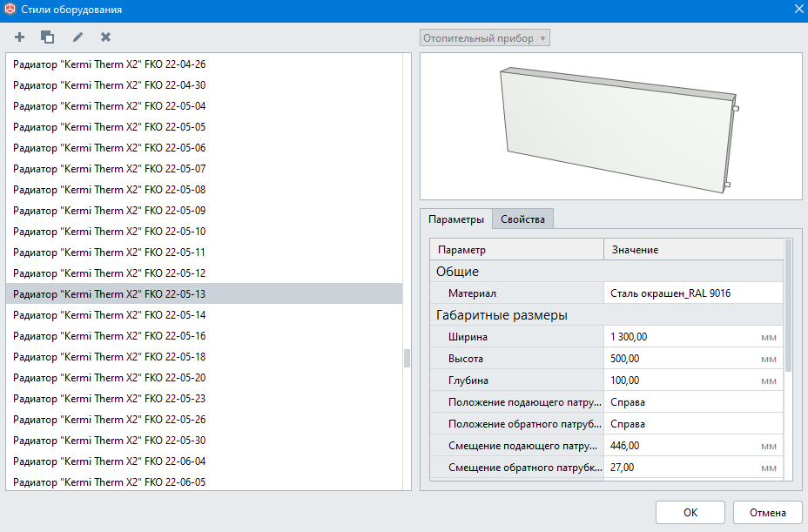808x532 pixels.
Task: Select radiator FKO 22-05-08
Action: (204, 189)
